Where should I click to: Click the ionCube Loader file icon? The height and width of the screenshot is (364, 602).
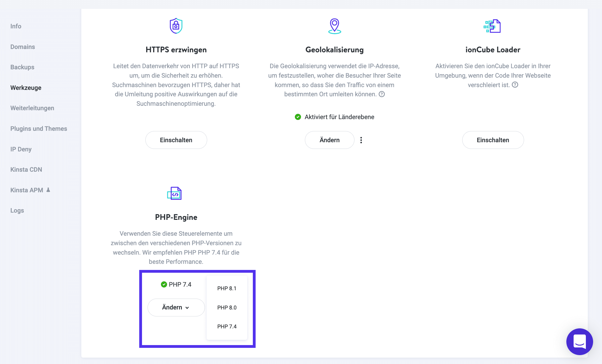pos(493,26)
